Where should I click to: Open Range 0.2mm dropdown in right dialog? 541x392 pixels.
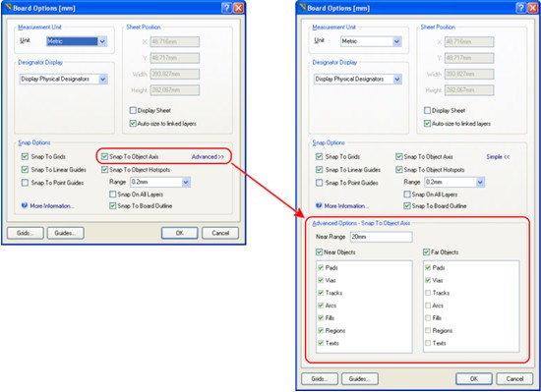[480, 182]
